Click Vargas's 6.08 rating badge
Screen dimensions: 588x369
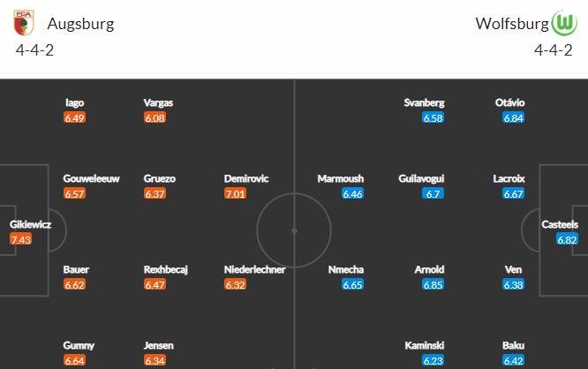tap(155, 118)
